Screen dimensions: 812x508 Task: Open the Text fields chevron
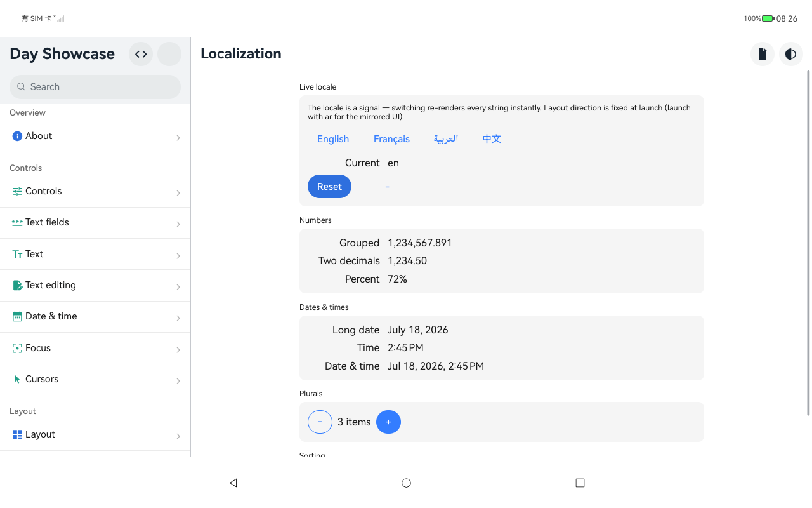[178, 224]
